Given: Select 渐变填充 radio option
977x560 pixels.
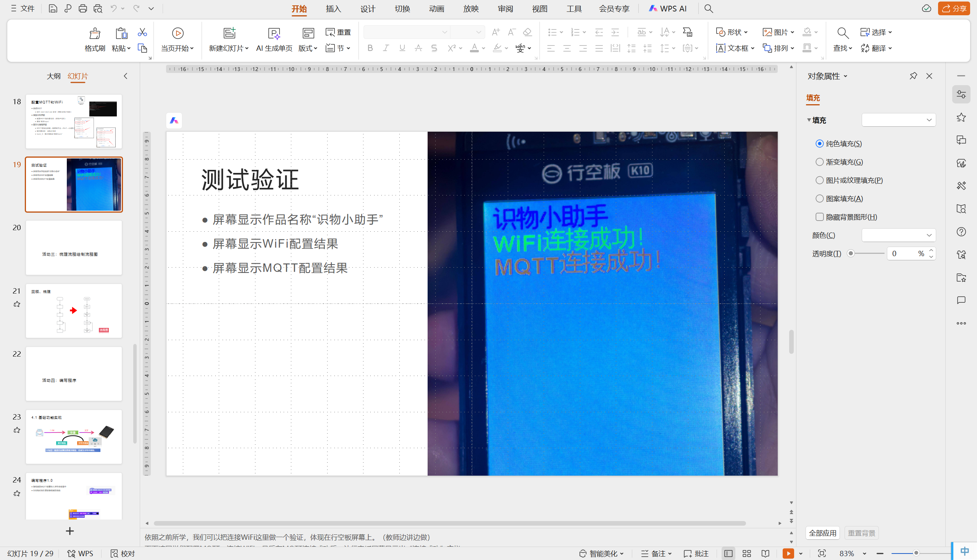Looking at the screenshot, I should pos(819,162).
